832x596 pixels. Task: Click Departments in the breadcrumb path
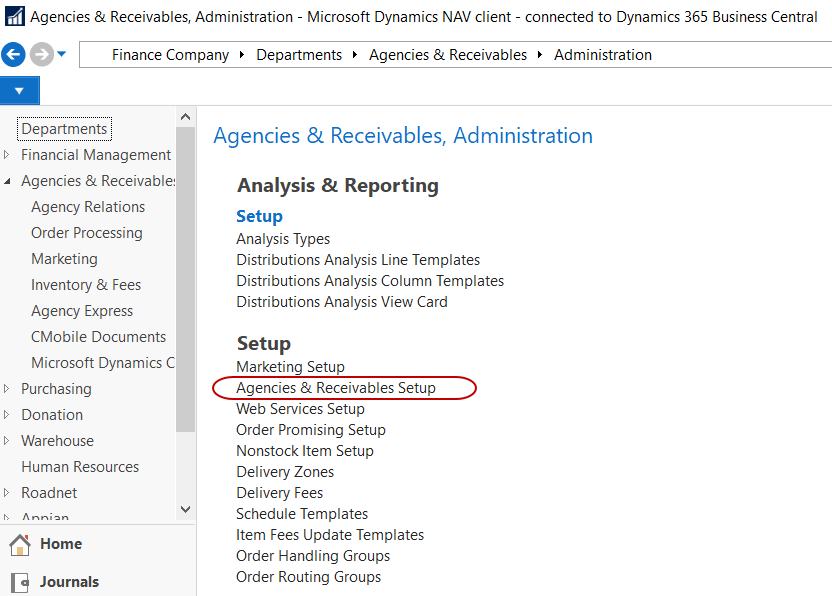pos(299,55)
